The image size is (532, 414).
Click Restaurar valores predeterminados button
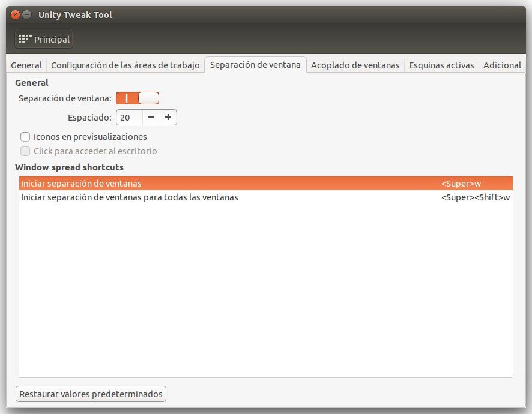pos(91,394)
